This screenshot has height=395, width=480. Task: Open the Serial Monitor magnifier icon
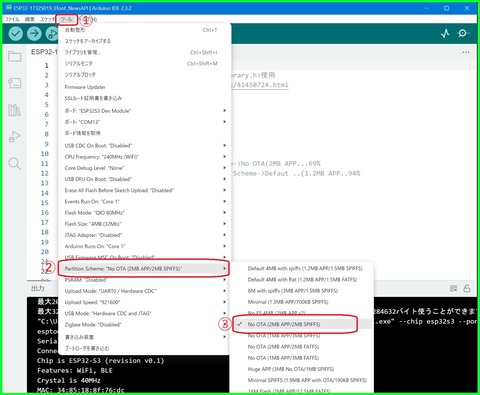[463, 33]
